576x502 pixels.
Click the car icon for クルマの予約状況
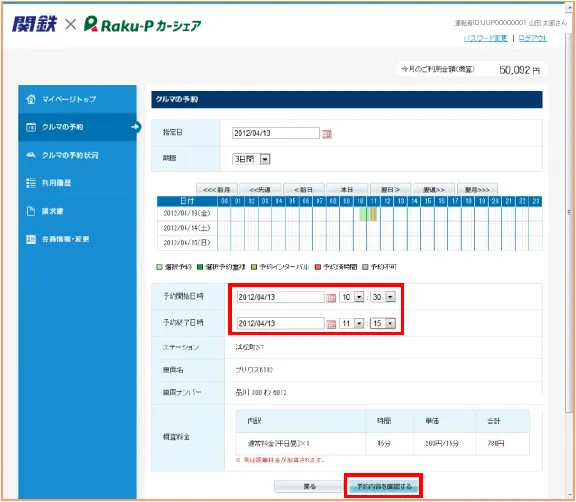tap(31, 155)
